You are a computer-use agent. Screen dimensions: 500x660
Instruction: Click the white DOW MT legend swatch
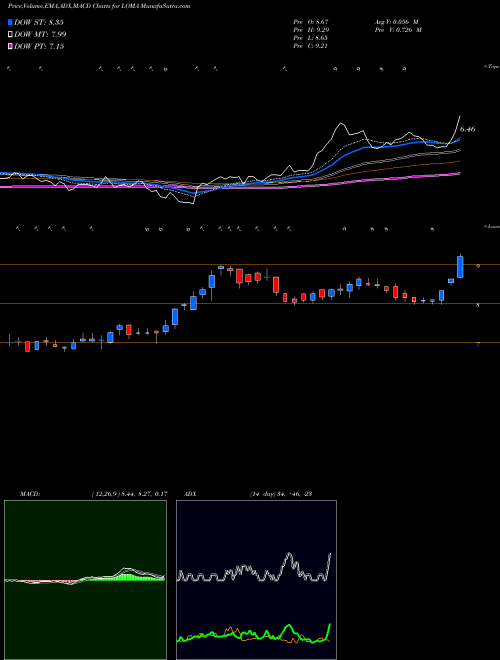[x=10, y=34]
